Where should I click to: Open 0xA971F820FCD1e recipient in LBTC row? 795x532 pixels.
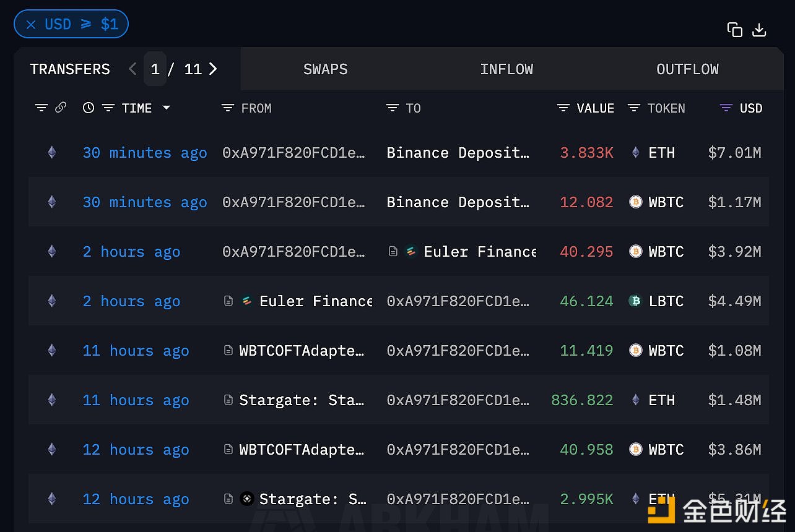pyautogui.click(x=458, y=301)
